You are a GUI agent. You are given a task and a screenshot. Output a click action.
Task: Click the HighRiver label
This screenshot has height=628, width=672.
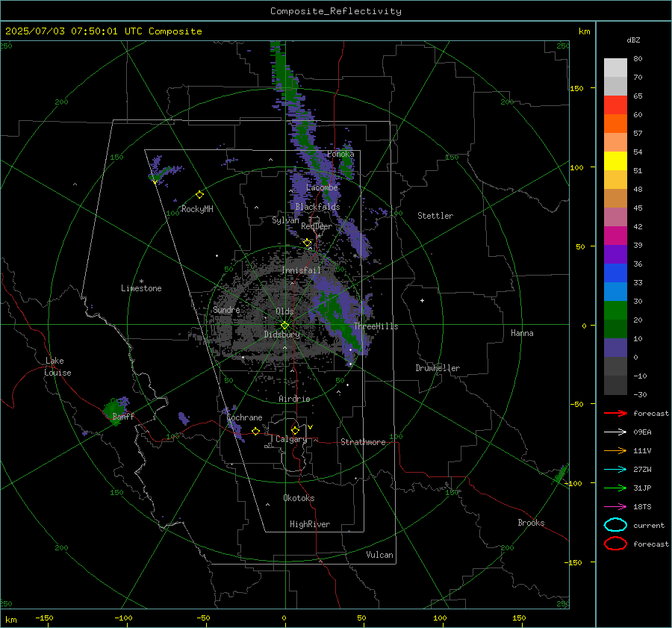(x=310, y=524)
